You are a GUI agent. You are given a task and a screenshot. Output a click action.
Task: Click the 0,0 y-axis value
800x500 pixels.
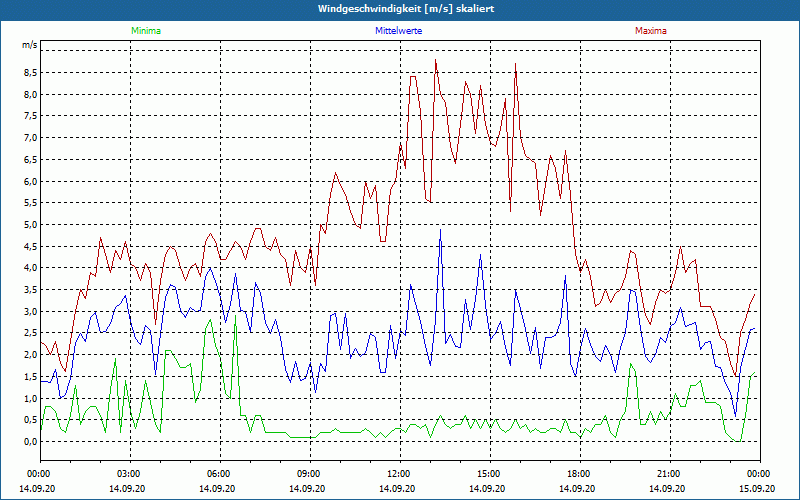(x=30, y=441)
